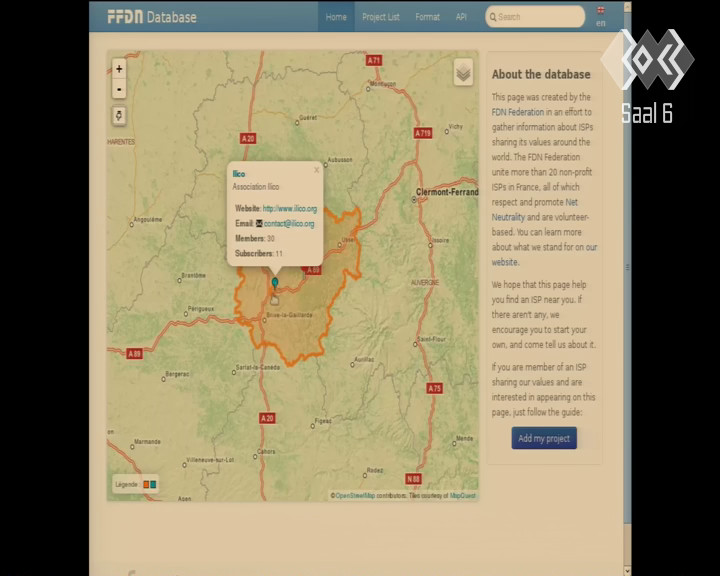Click the Guéret town label
This screenshot has height=576, width=720.
(308, 118)
